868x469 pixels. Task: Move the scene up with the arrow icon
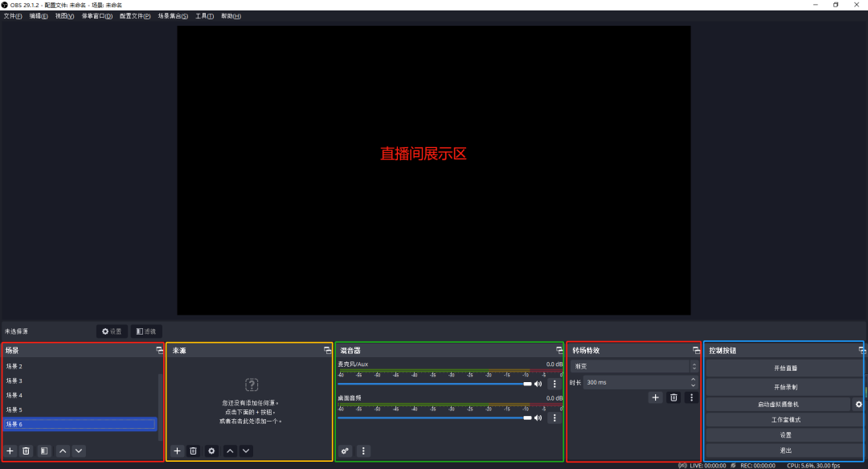(63, 450)
